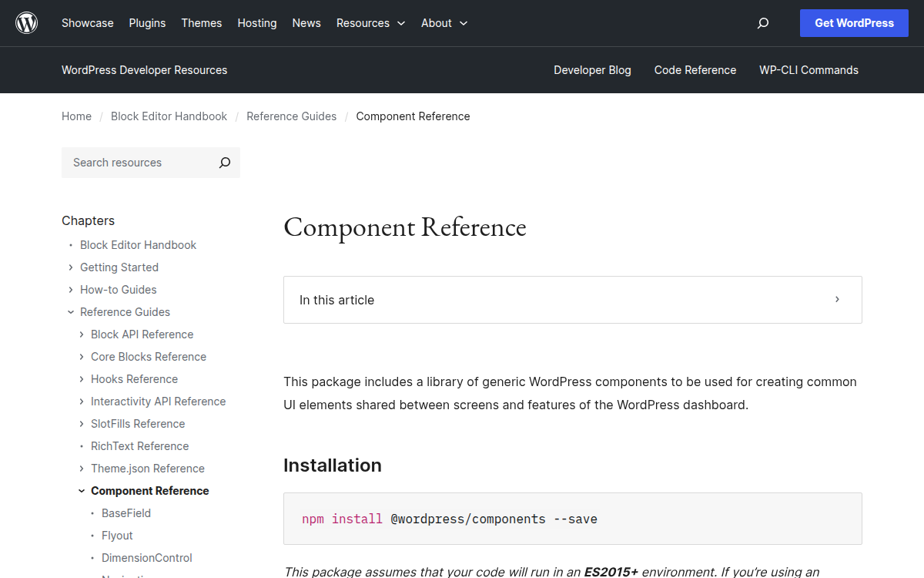Open RichText Reference link
924x578 pixels.
coord(139,446)
